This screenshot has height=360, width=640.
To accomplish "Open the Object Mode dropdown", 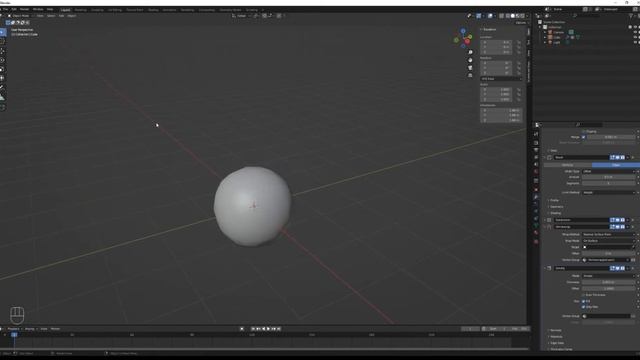I will tap(20, 16).
